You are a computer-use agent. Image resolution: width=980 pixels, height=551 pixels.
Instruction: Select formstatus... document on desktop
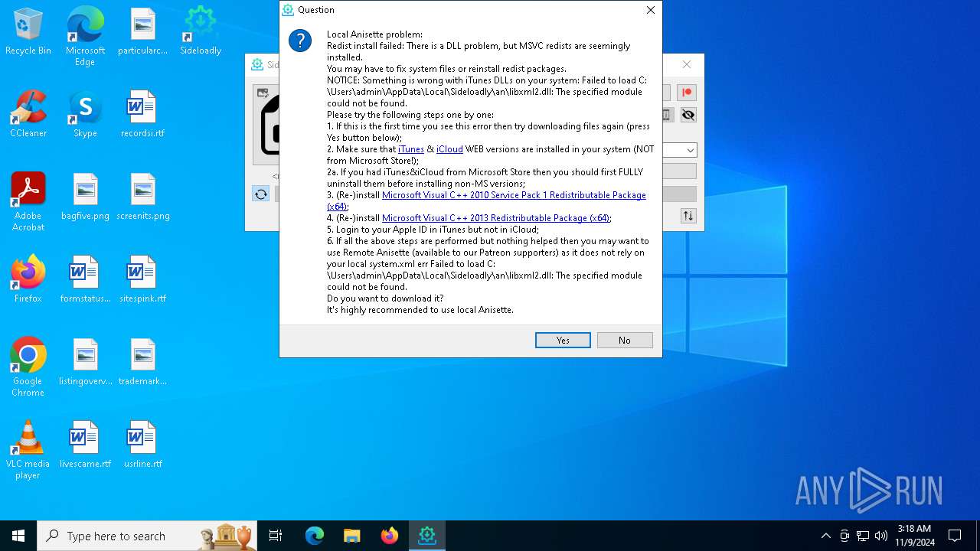85,279
